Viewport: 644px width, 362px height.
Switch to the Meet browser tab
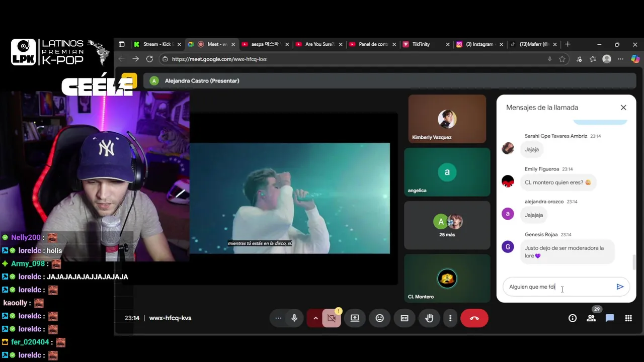point(211,44)
